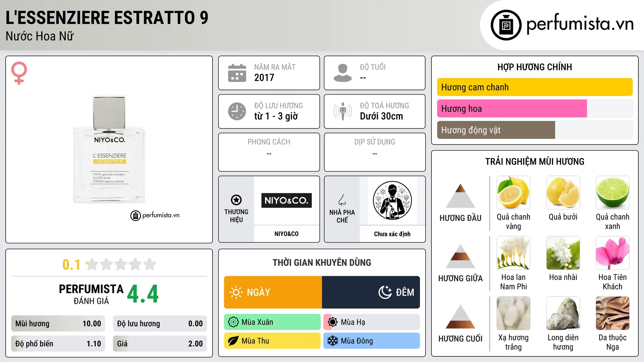Click the title L'ESSENZIERE ESTRATTO 9
Image resolution: width=644 pixels, height=362 pixels.
(107, 18)
